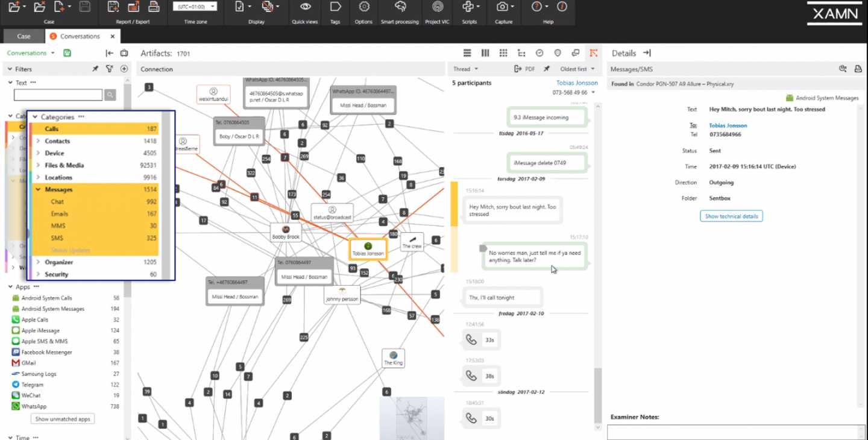
Task: Print details using the printer icon
Action: point(858,69)
